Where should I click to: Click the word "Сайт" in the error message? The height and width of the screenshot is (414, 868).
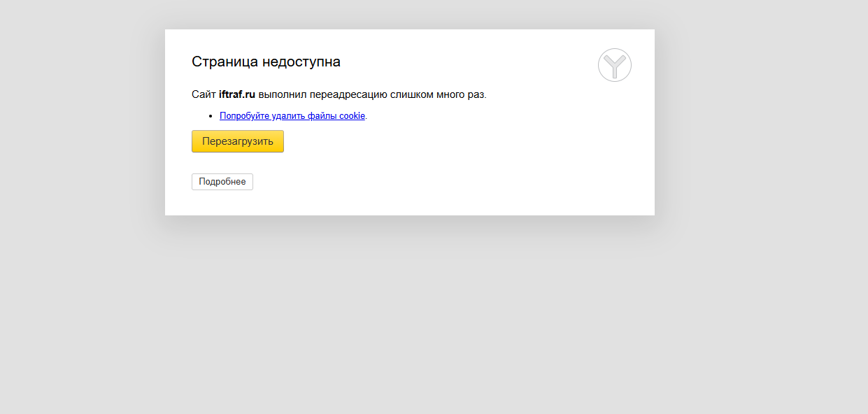(x=204, y=94)
